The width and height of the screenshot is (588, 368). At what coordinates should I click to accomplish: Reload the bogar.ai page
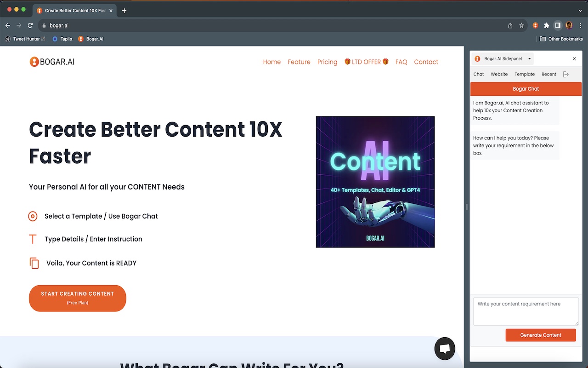tap(30, 26)
